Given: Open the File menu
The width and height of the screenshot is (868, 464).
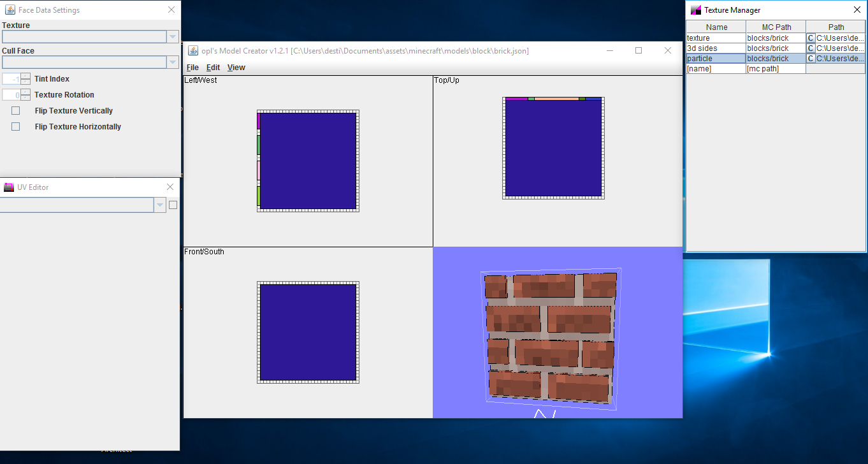Looking at the screenshot, I should pos(192,67).
